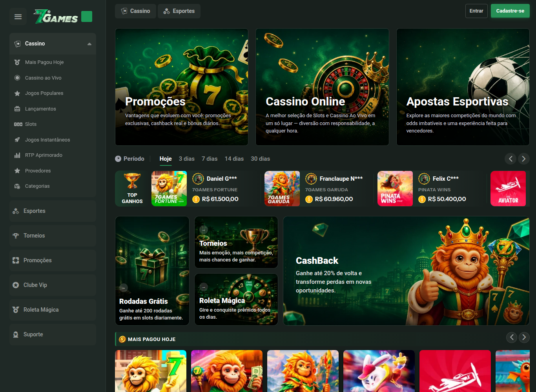Viewport: 536px width, 392px height.
Task: Click the R$ 61.500,00 winnings amount
Action: [x=220, y=199]
